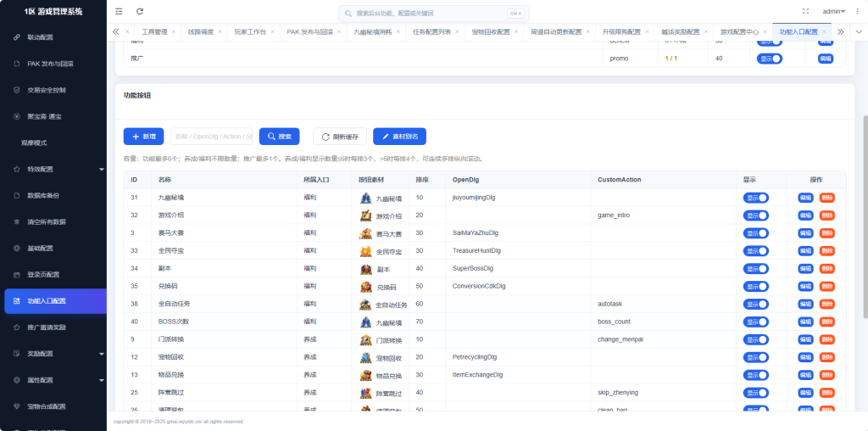Open 基础配置 sidebar item

53,249
